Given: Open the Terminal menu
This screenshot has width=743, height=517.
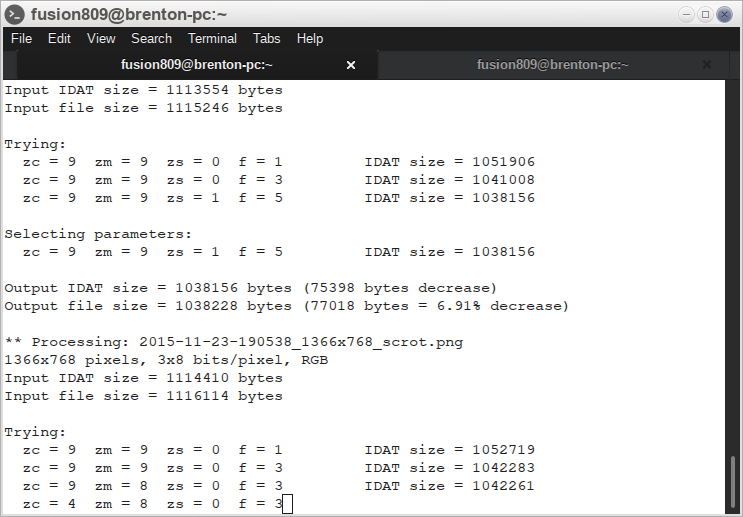Looking at the screenshot, I should pyautogui.click(x=212, y=38).
